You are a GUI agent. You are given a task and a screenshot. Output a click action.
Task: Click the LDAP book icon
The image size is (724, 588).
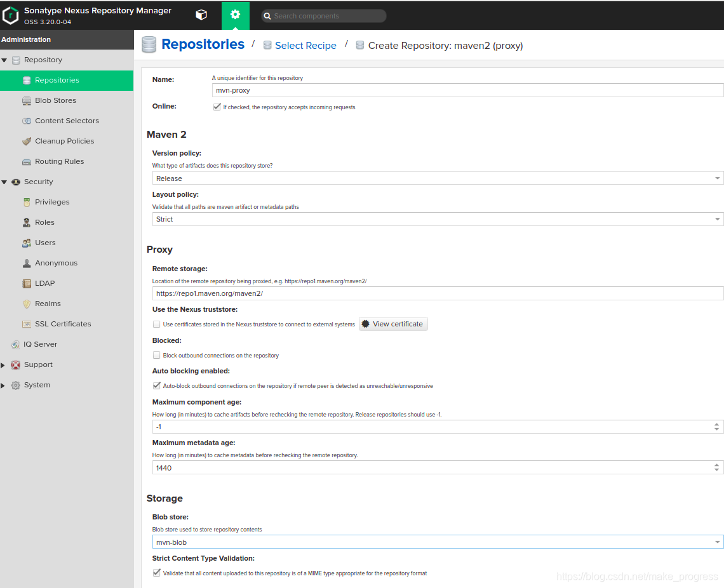27,283
